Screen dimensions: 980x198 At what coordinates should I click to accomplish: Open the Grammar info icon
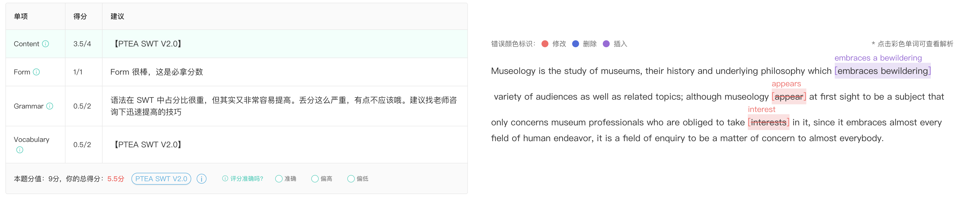coord(50,106)
